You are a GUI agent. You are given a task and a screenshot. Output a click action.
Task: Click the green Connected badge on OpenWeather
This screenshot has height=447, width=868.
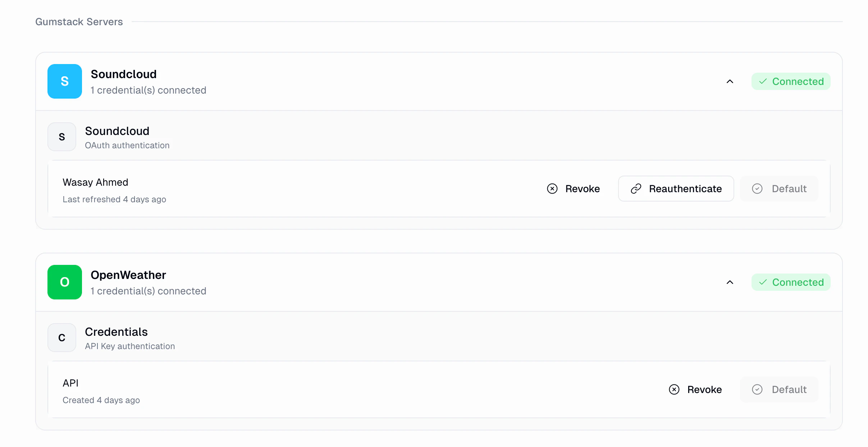pyautogui.click(x=791, y=282)
